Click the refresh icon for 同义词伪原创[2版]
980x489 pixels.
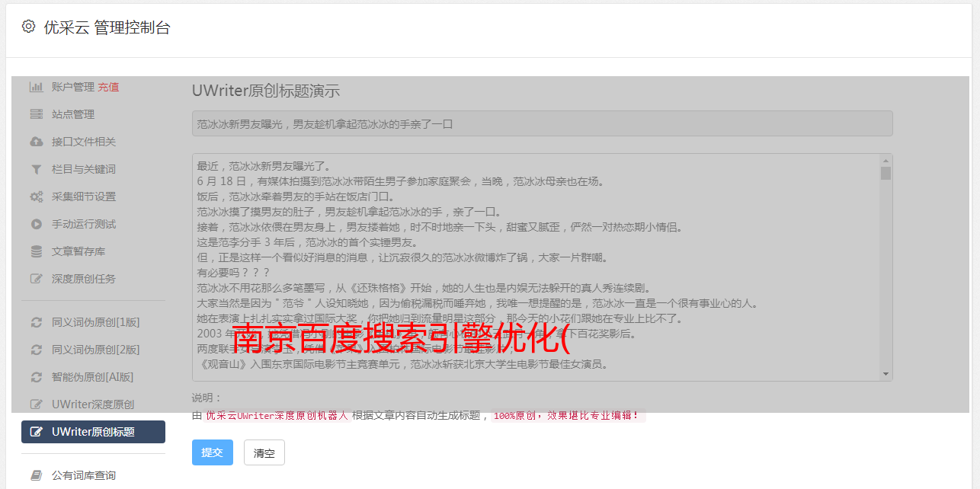36,350
